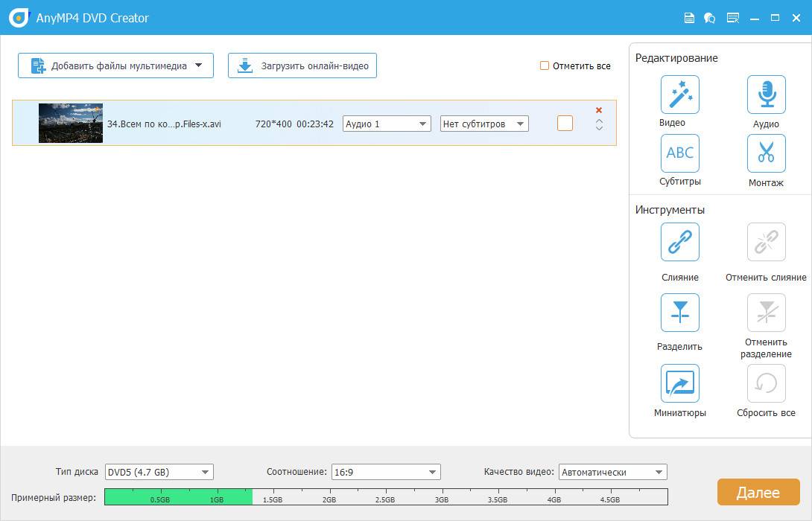The height and width of the screenshot is (521, 812).
Task: Open the Тип диска DVD5 dropdown
Action: click(x=159, y=472)
